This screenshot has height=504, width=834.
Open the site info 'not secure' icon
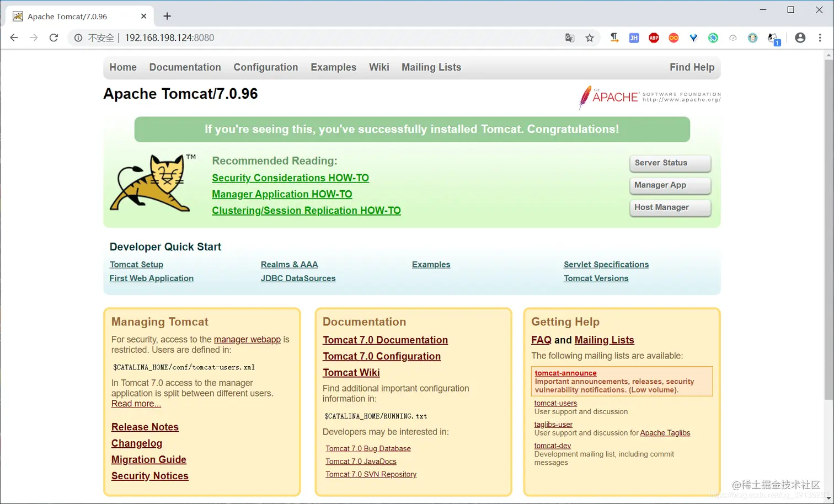pyautogui.click(x=78, y=37)
